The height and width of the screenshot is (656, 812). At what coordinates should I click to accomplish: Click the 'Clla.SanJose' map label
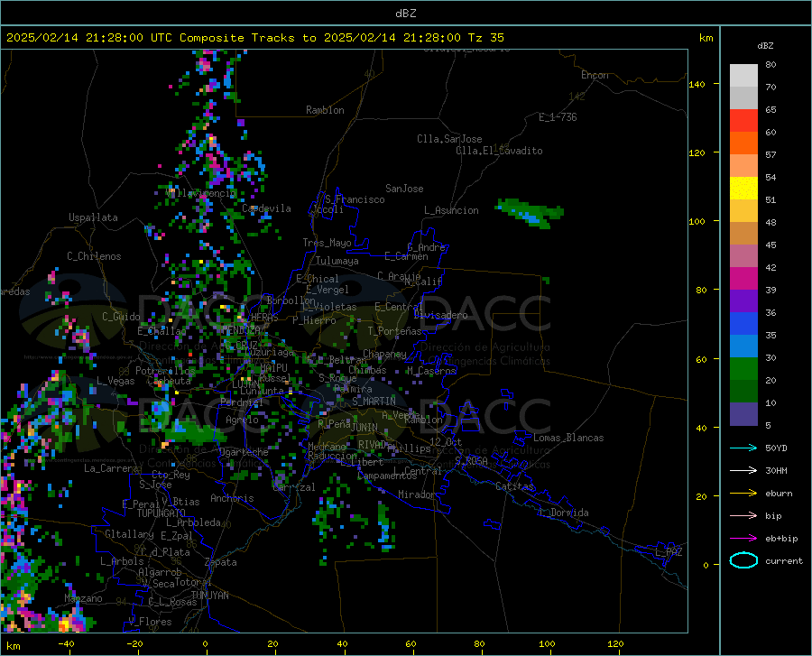[449, 139]
